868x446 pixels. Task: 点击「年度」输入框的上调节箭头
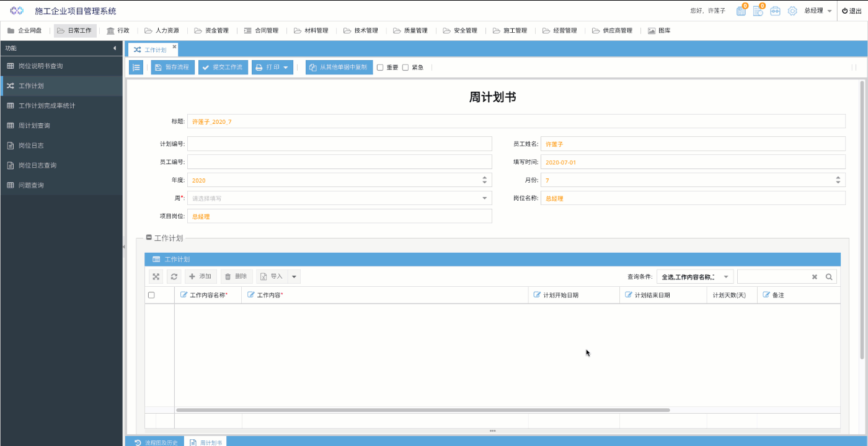pos(484,177)
